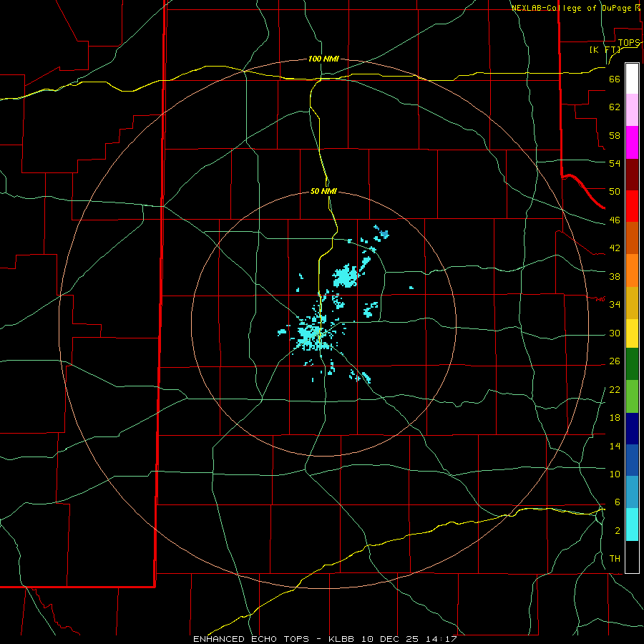Screen dimensions: 644x644
Task: Select the gold mustard legend swatch
Action: [x=632, y=303]
